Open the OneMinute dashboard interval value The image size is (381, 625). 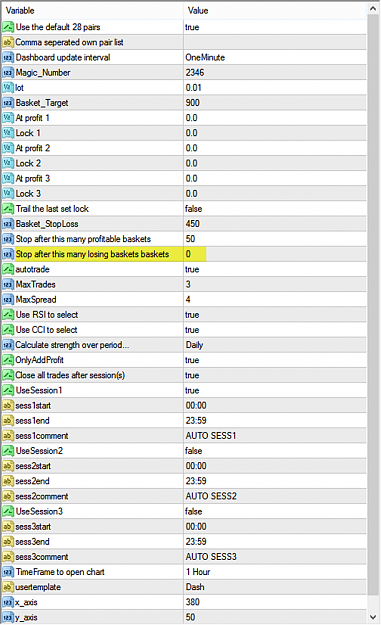point(205,57)
